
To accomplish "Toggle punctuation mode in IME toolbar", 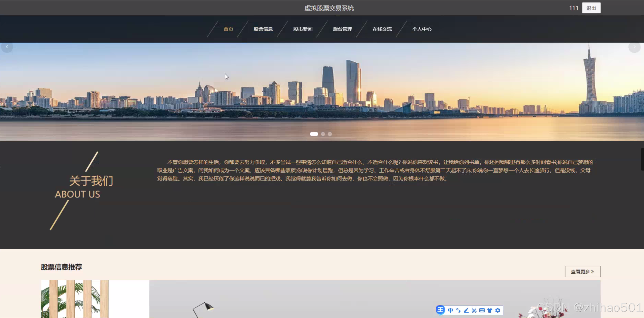I will point(458,311).
